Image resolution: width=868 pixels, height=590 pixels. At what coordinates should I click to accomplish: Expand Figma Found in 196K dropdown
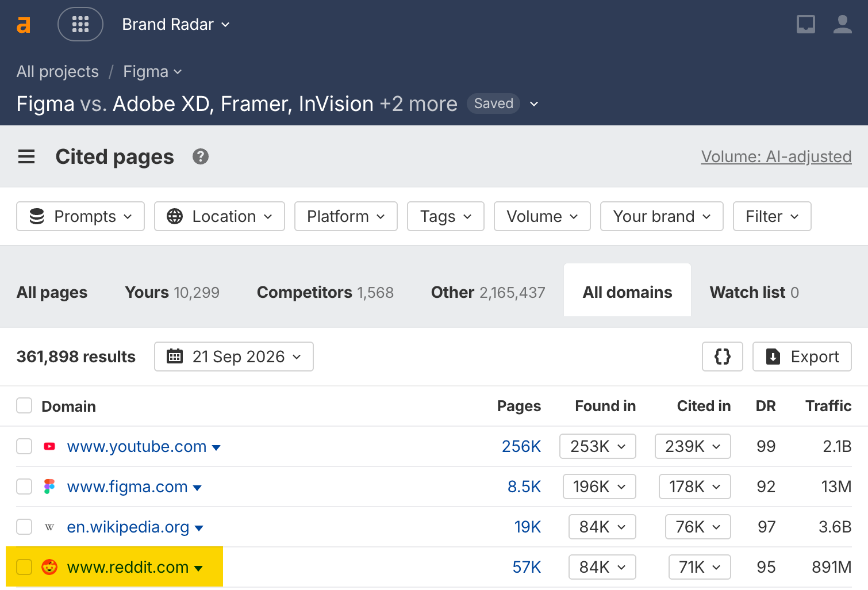coord(600,486)
